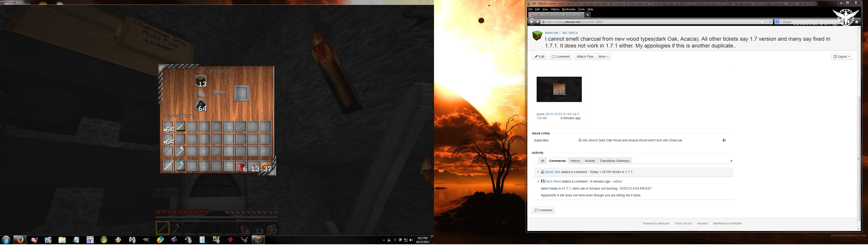Click the reload page icon
This screenshot has width=868, height=247.
tap(770, 22)
